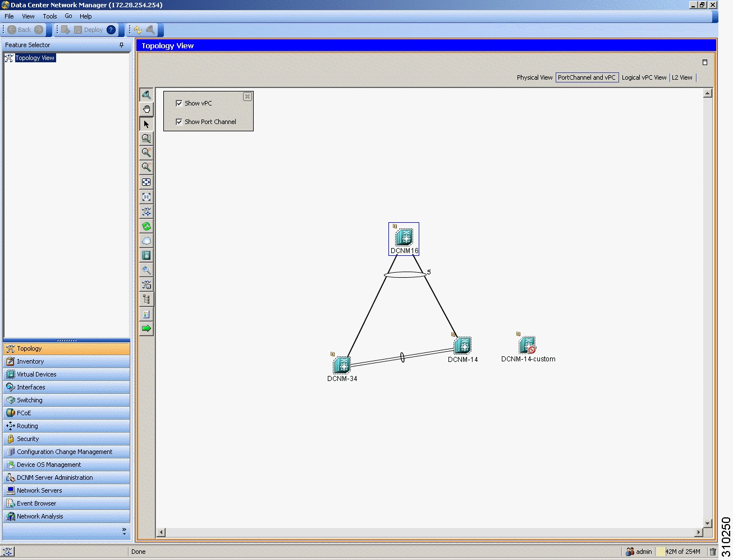733x560 pixels.
Task: Open the Tools menu
Action: (x=50, y=16)
